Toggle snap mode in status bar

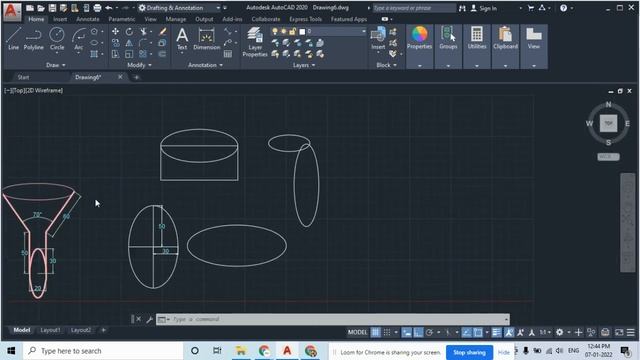pos(387,333)
